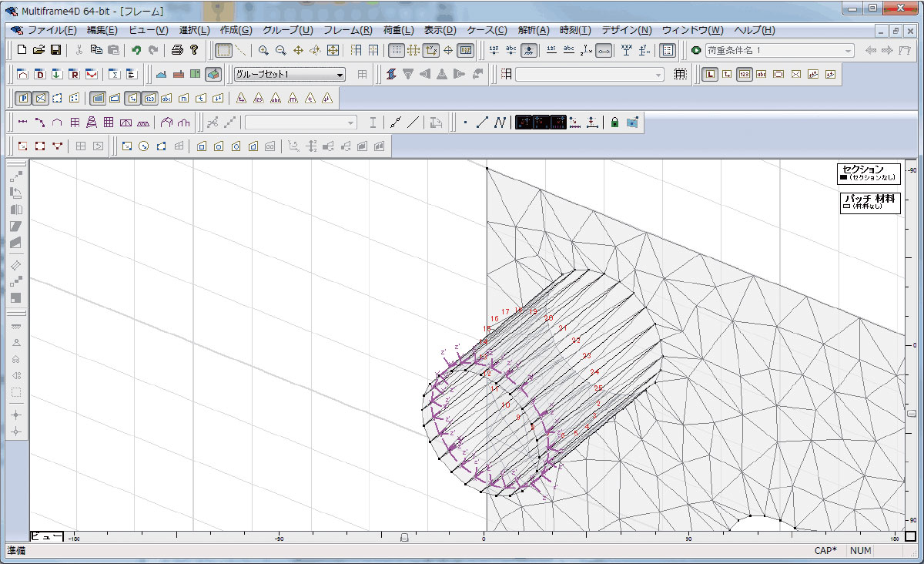Image resolution: width=924 pixels, height=564 pixels.
Task: Open the empty dropdown beside the I-beam icon
Action: pos(350,122)
